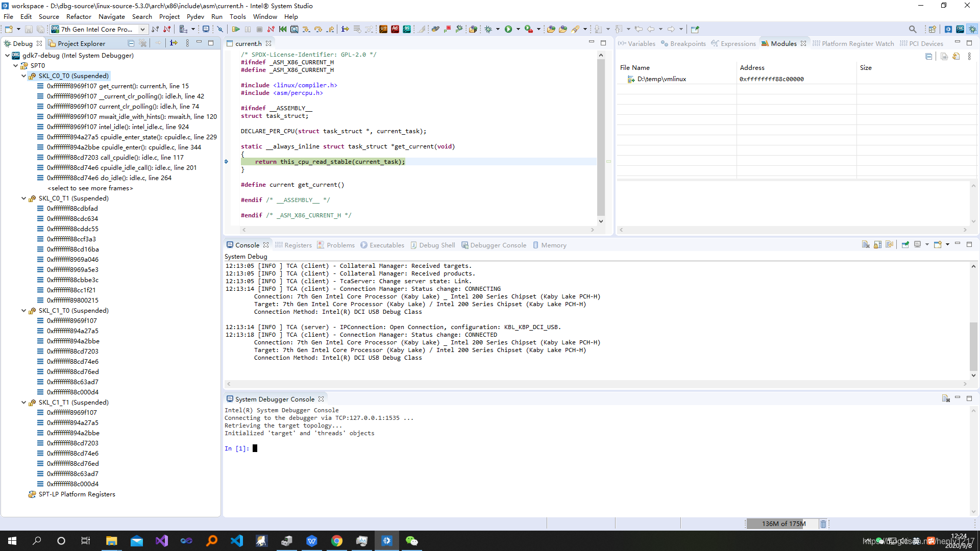Switch to the Breakpoints tab
Image resolution: width=980 pixels, height=551 pixels.
click(683, 43)
